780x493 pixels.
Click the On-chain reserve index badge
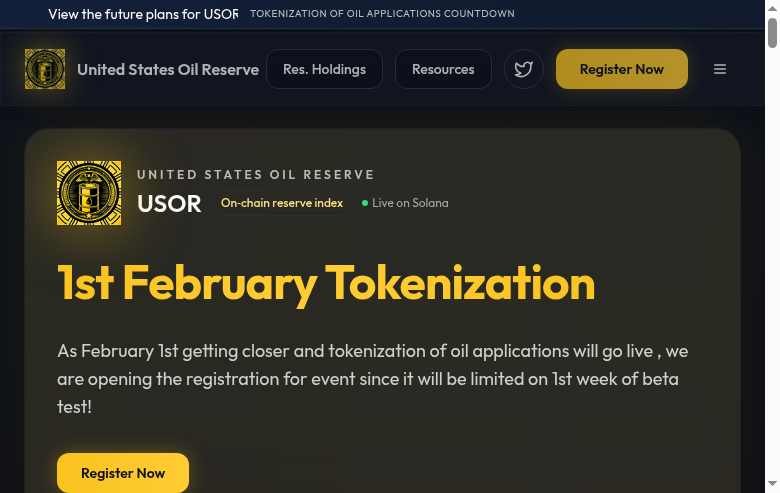click(282, 203)
